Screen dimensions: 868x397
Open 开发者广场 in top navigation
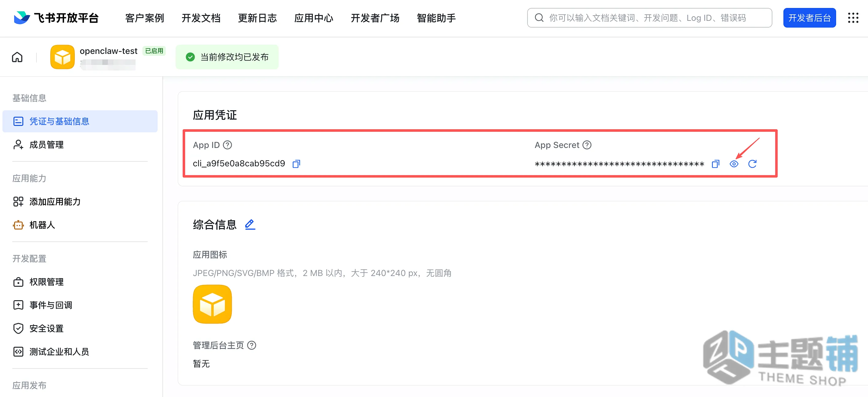point(375,18)
